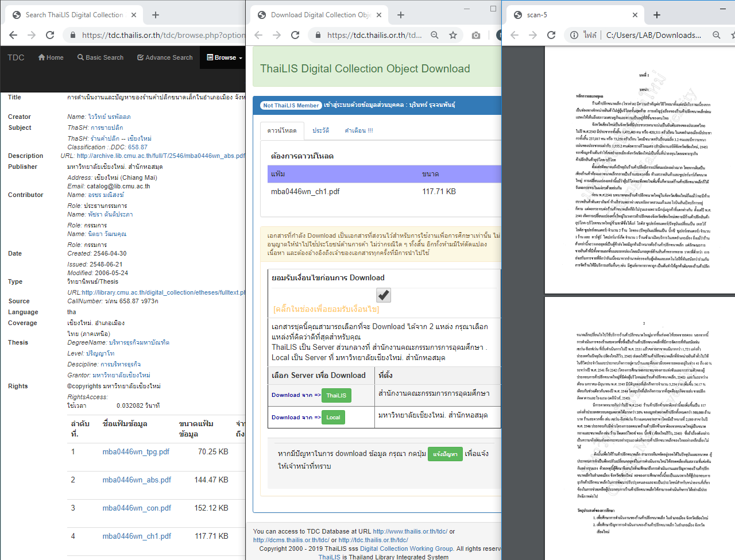Open Advance Search in TDC navbar

coord(165,57)
